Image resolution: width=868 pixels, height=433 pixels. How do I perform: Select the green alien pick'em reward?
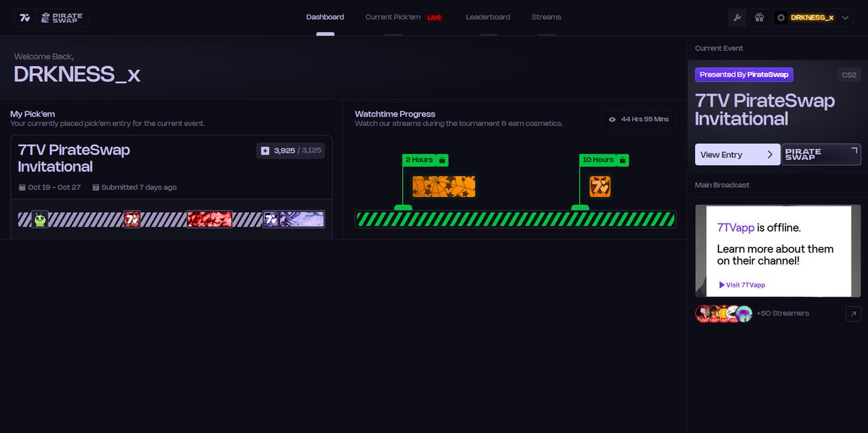40,219
